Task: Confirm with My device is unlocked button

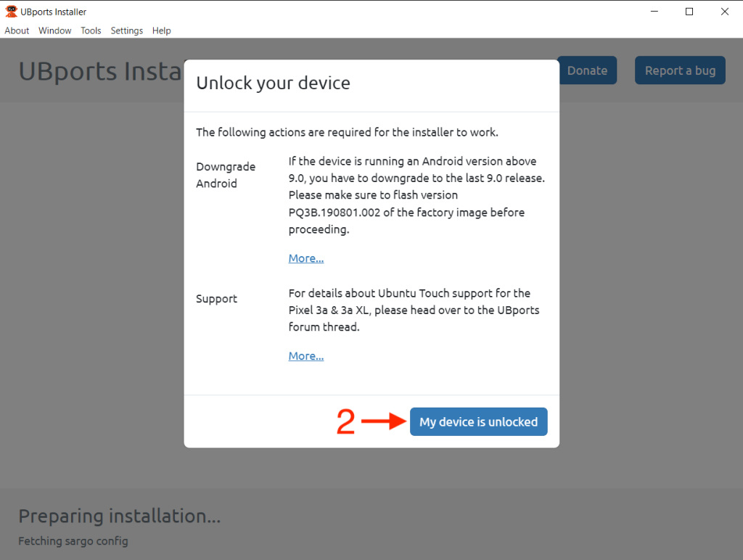Action: pyautogui.click(x=478, y=421)
